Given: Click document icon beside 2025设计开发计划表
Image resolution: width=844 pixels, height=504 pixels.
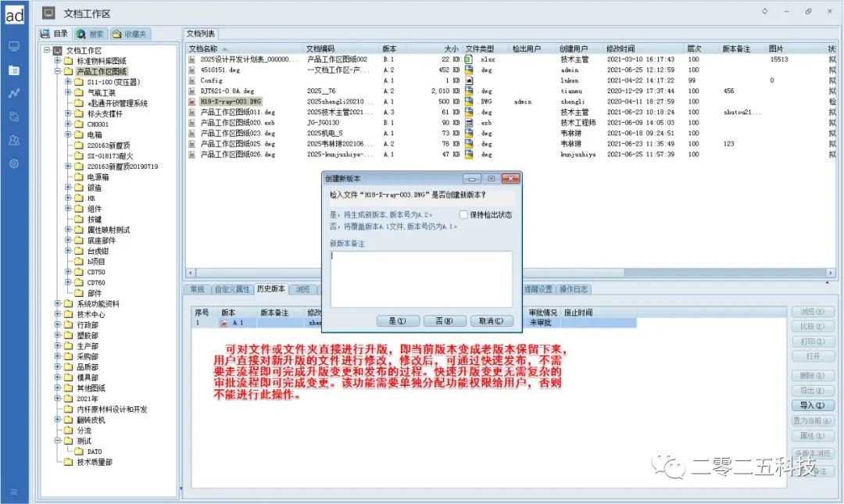Looking at the screenshot, I should click(x=191, y=59).
